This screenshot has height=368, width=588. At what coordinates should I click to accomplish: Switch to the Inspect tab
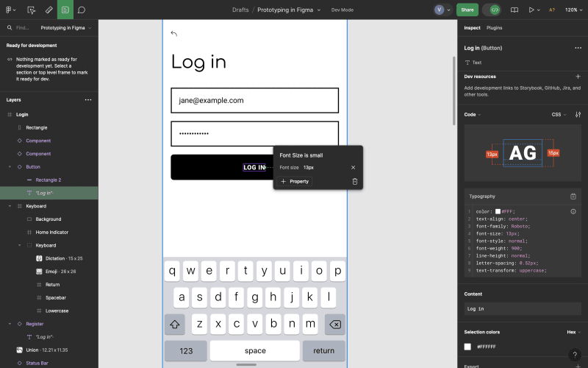tap(472, 28)
